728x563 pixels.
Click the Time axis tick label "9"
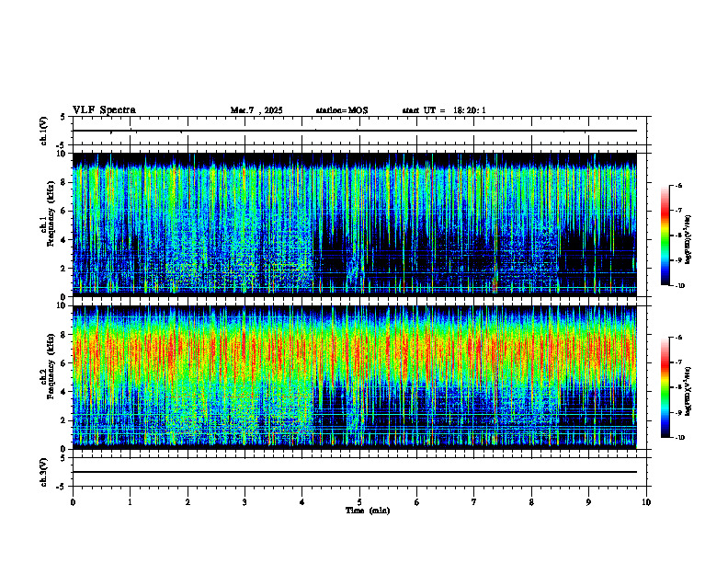(588, 502)
